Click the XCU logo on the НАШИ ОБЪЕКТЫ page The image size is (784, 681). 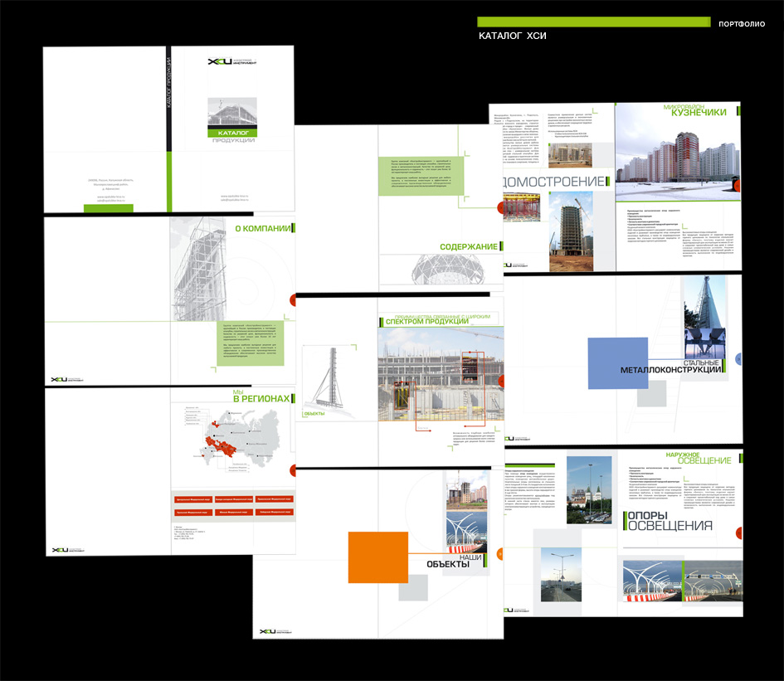point(275,632)
